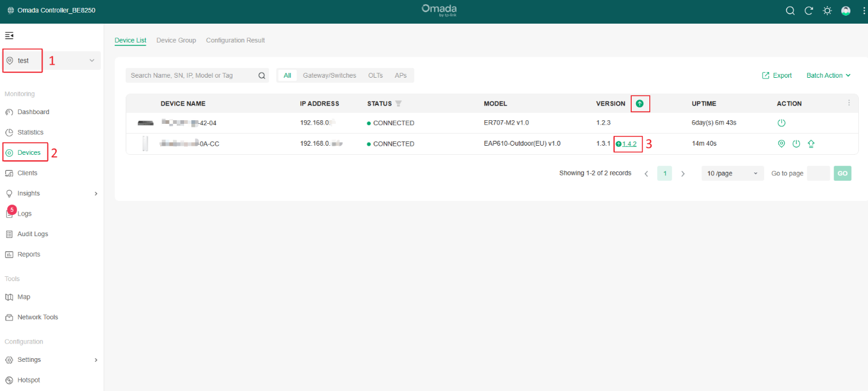868x391 pixels.
Task: Open the STATUS column filter
Action: 398,104
